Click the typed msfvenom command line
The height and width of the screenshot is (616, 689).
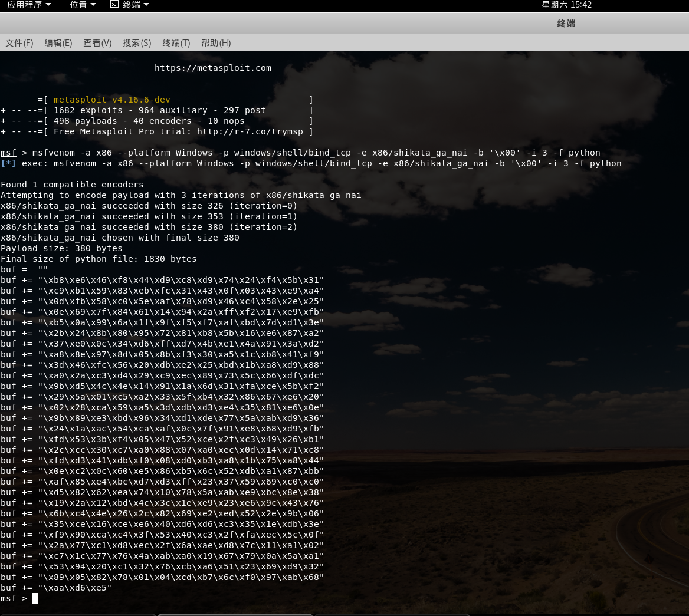point(300,153)
